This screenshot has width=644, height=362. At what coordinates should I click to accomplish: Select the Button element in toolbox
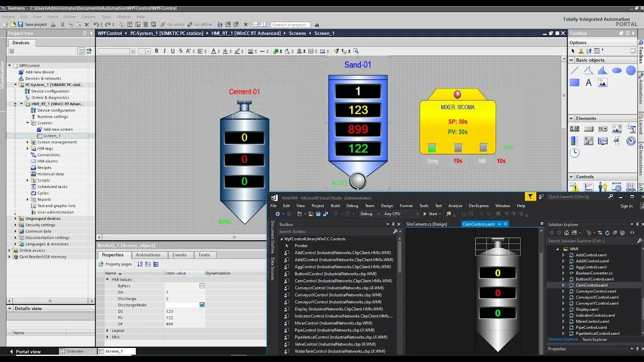pos(588,129)
